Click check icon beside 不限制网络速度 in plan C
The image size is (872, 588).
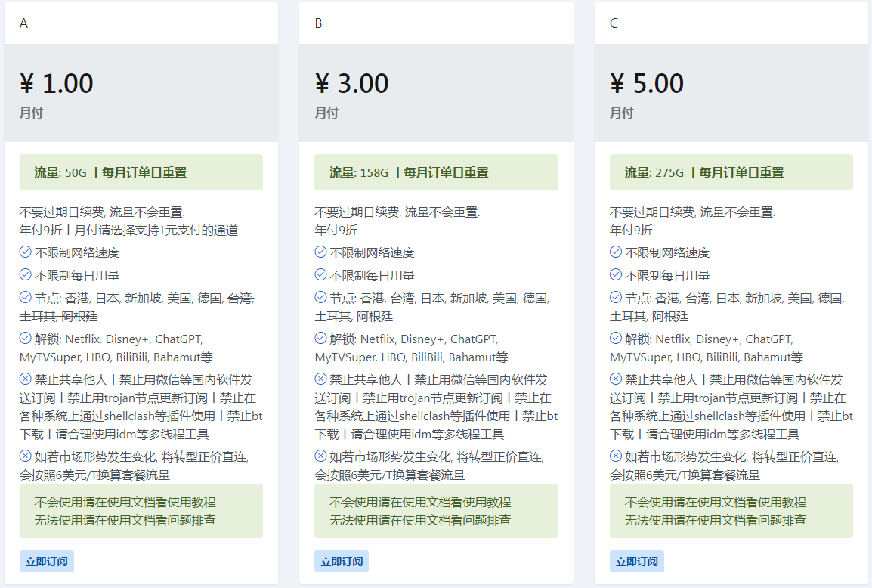tap(617, 252)
